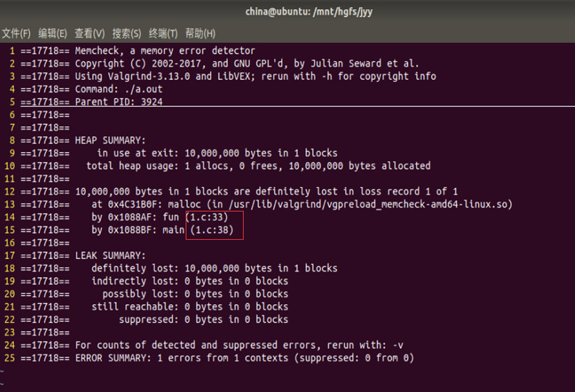This screenshot has width=575, height=392.
Task: Click the ERROR SUMMARY line text
Action: 244,358
